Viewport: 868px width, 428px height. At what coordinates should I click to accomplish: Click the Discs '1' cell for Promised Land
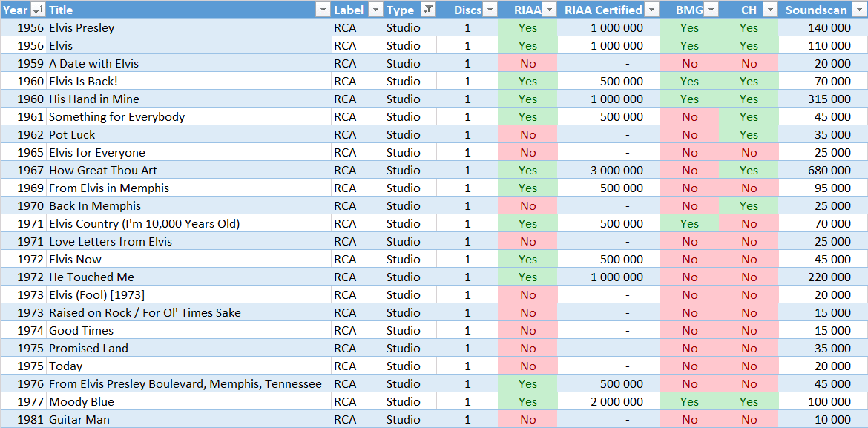467,349
